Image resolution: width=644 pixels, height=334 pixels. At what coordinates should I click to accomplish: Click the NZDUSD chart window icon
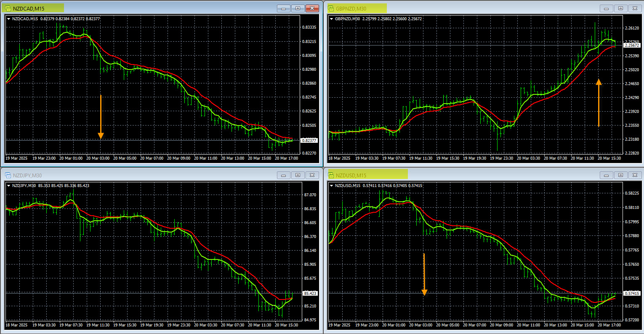331,175
